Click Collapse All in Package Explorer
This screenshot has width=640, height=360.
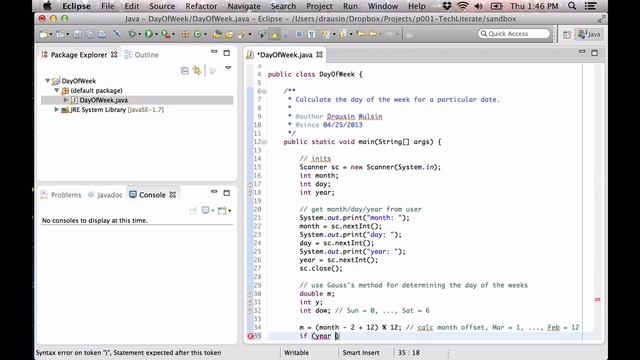point(184,71)
